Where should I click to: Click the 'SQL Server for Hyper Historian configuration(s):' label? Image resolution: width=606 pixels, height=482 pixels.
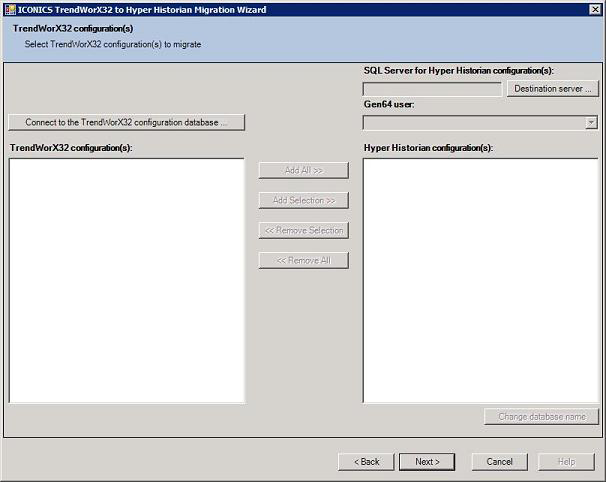coord(459,71)
